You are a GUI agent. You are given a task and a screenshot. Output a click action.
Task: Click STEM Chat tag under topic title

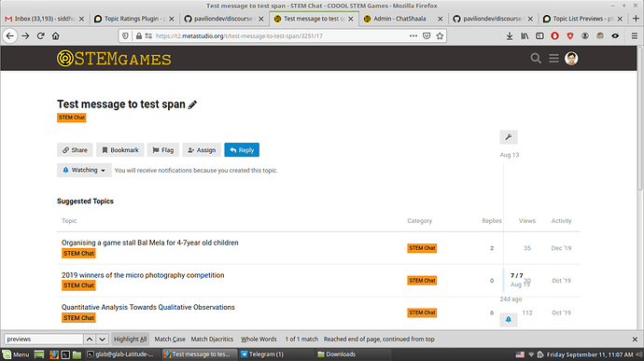tap(72, 118)
